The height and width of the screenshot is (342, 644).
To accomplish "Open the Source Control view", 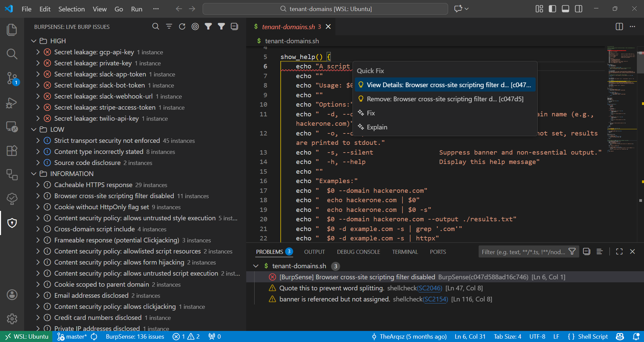I will click(12, 78).
